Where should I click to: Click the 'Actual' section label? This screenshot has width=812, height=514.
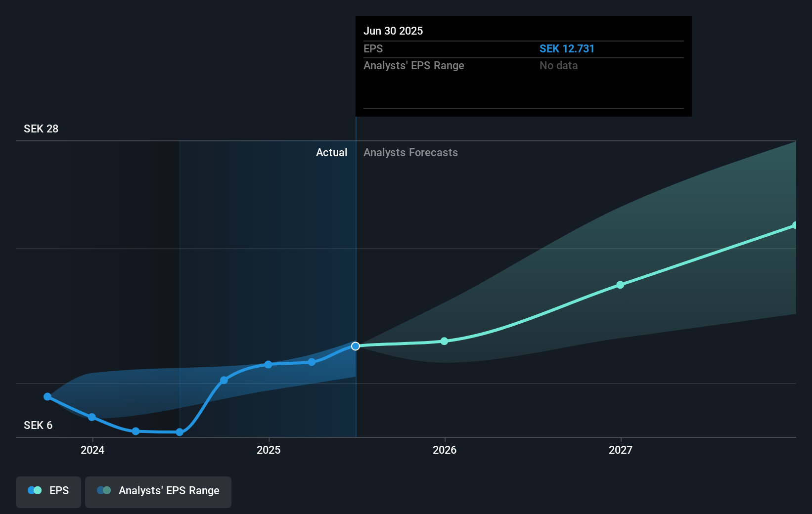click(331, 152)
